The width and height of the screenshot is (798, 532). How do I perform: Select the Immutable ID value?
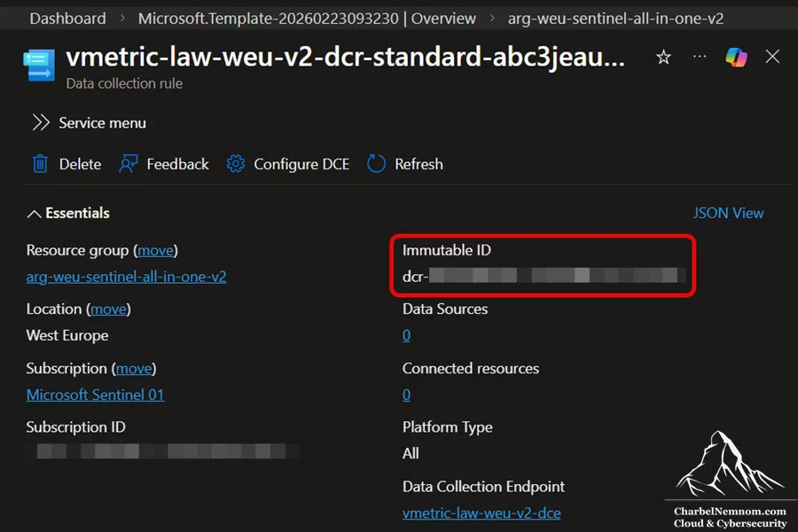tap(544, 276)
